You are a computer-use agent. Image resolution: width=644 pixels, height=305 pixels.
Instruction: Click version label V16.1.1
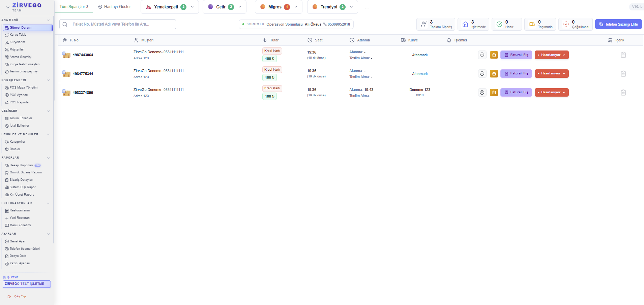coord(637,7)
